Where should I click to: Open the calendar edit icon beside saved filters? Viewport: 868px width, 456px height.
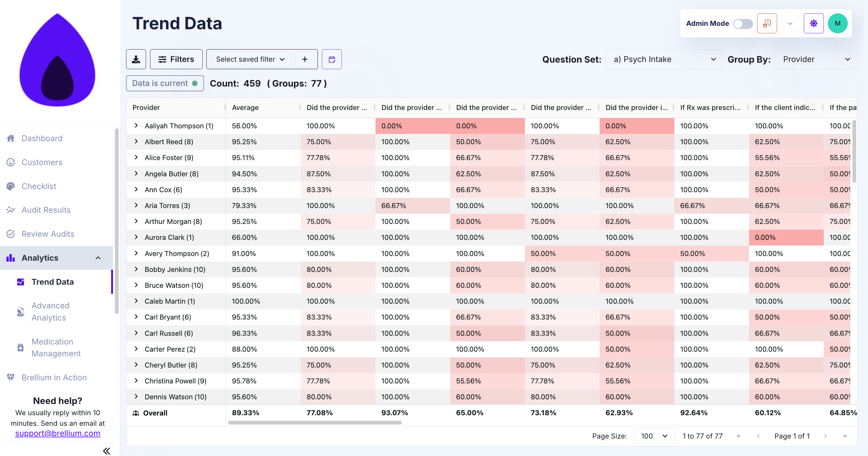pos(332,59)
